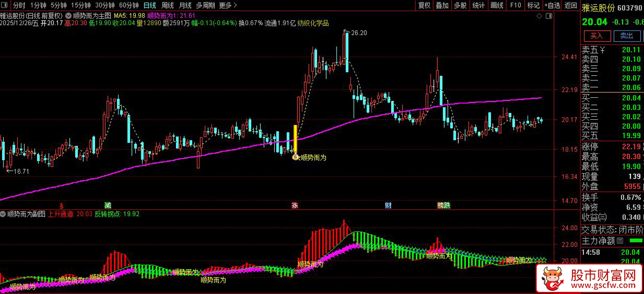The height and width of the screenshot is (294, 644).
Task: Click the 交易状态 status row
Action: [612, 230]
